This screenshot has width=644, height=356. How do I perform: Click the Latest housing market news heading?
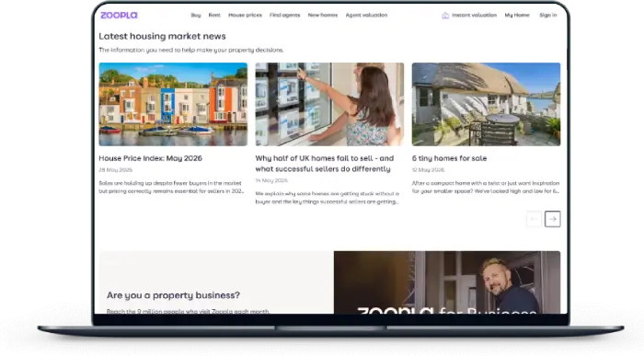pos(162,36)
